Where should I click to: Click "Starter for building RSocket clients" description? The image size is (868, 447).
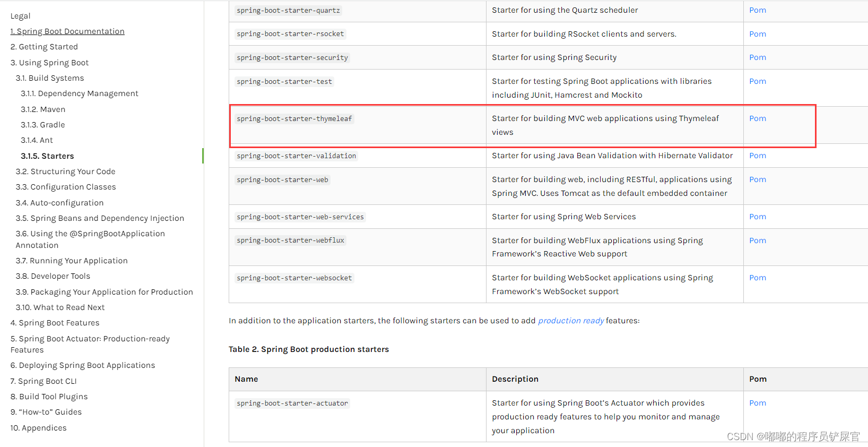584,34
